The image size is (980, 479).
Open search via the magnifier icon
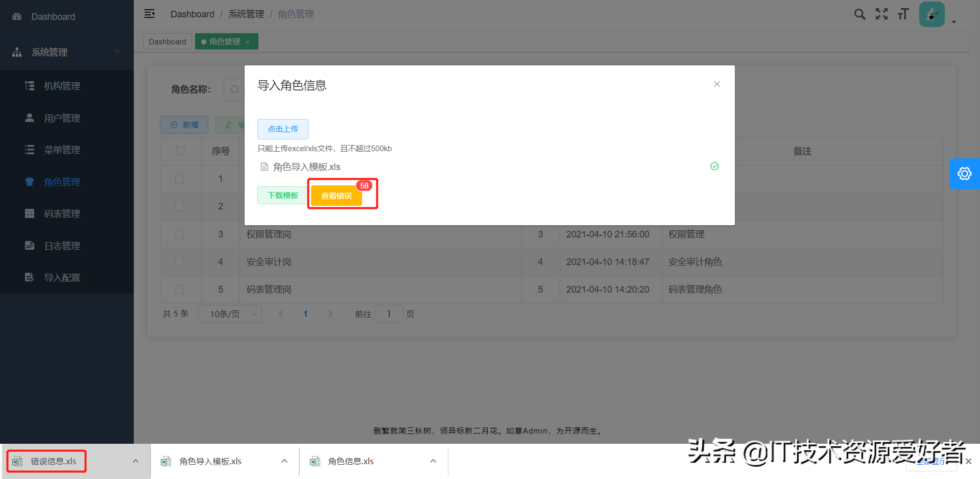coord(859,14)
